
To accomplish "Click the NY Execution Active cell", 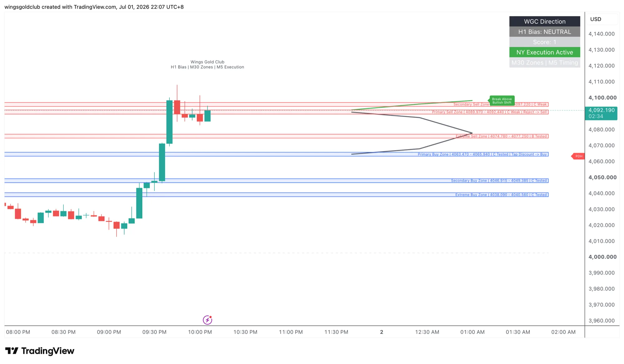I will point(545,52).
